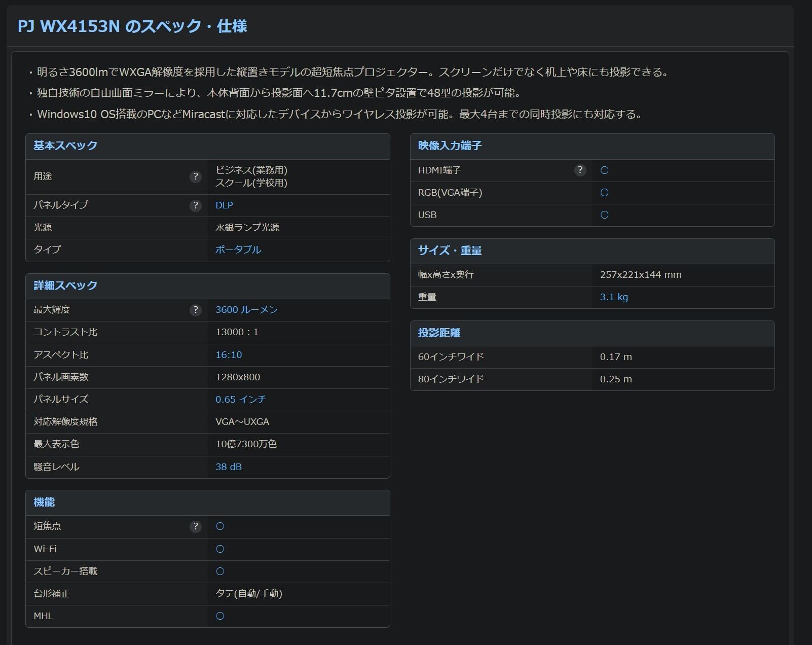Click the circle link for HDMI端子
The image size is (812, 645).
point(604,170)
